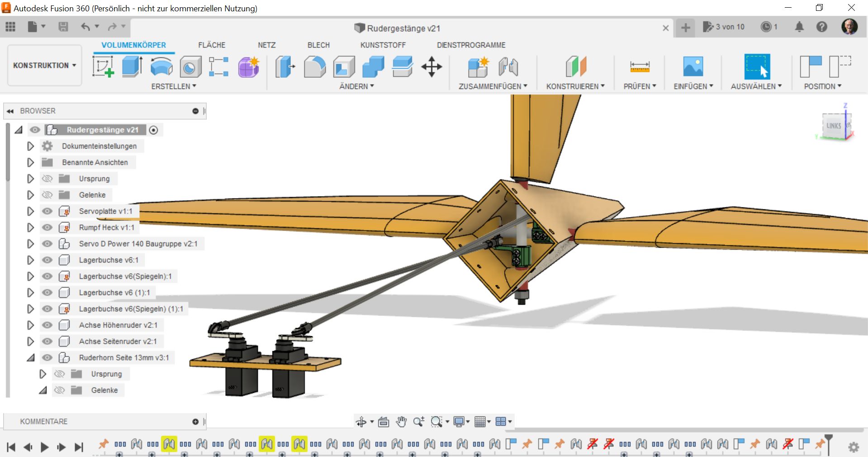Image resolution: width=868 pixels, height=457 pixels.
Task: Select the Create Form tool
Action: pyautogui.click(x=249, y=66)
